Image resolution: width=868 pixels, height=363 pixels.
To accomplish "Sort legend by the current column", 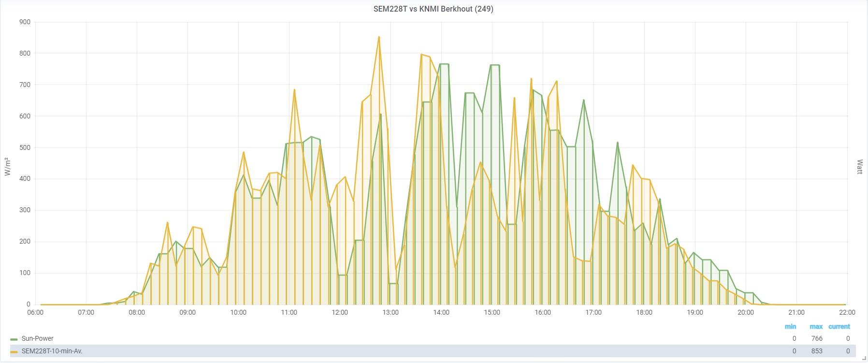I will click(839, 327).
